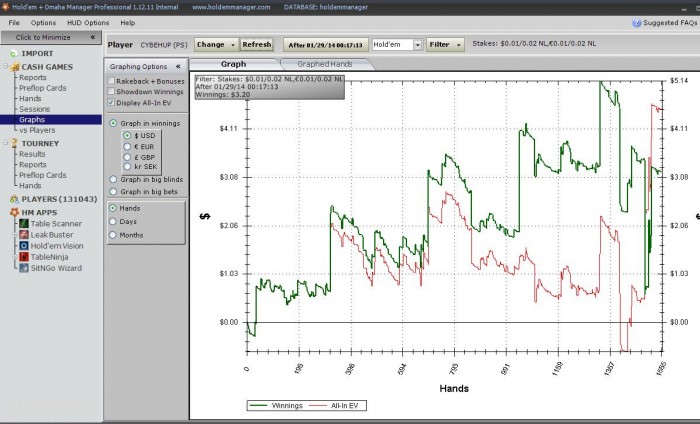The image size is (700, 424).
Task: Select the Graph tab
Action: coord(234,64)
